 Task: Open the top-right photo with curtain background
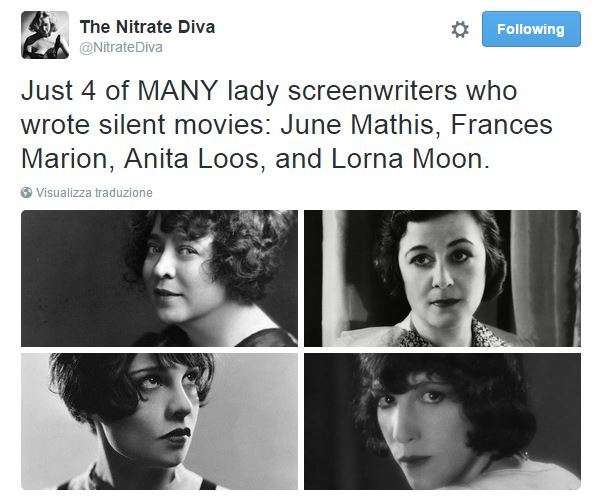tap(442, 278)
